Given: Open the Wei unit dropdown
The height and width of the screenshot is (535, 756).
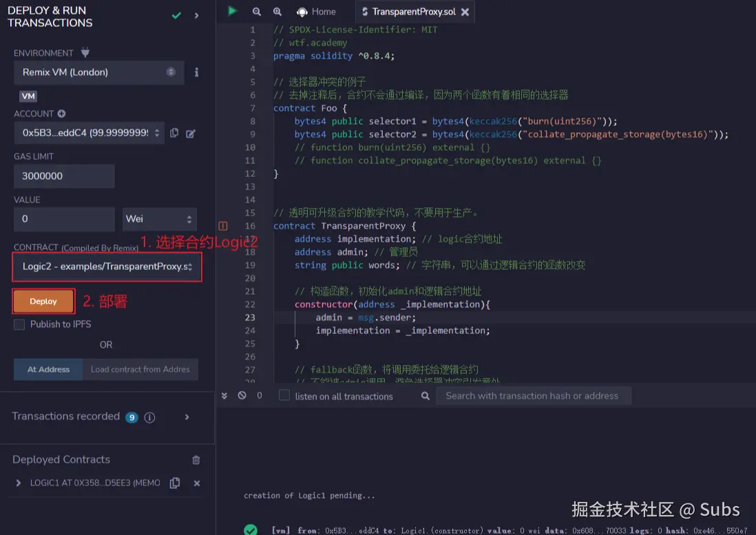Looking at the screenshot, I should pos(160,219).
